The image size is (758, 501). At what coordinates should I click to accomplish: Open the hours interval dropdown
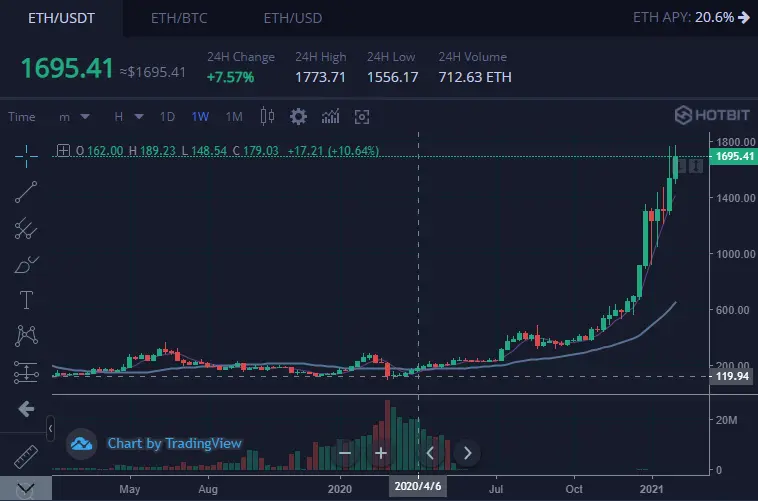(129, 117)
